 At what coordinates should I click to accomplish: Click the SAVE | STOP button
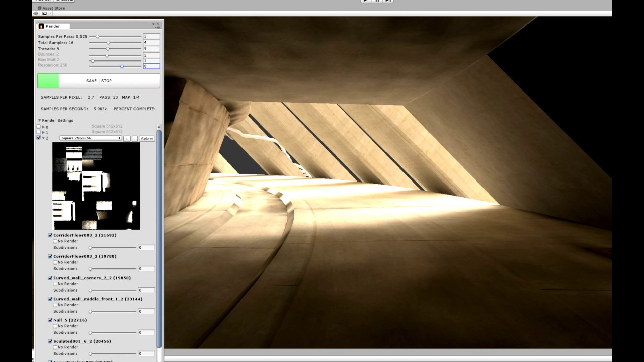point(100,80)
